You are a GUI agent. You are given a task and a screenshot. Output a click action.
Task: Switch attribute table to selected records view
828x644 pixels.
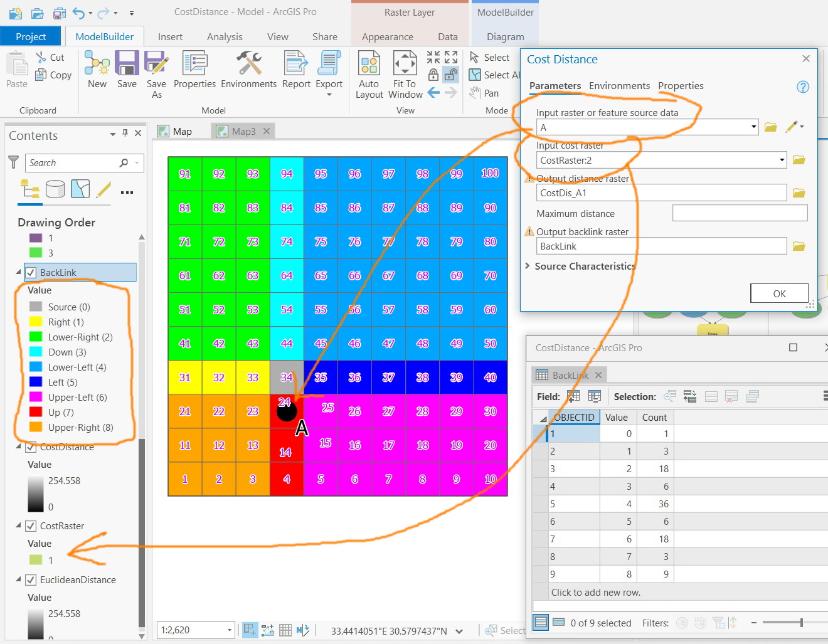[558, 623]
